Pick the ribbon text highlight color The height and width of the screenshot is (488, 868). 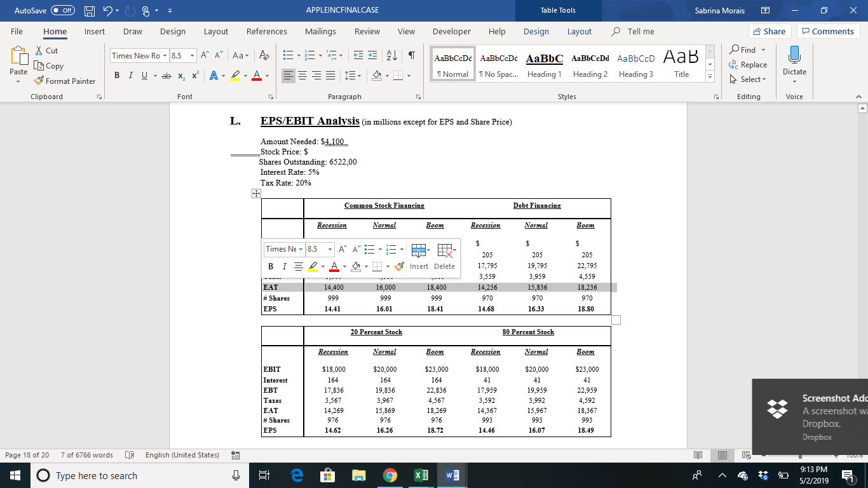[234, 76]
